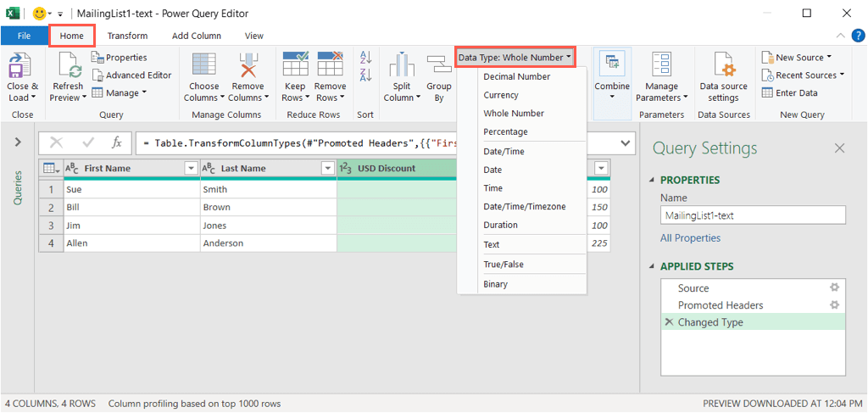Click Enter Data in New Query group
This screenshot has width=868, height=413.
pyautogui.click(x=789, y=93)
